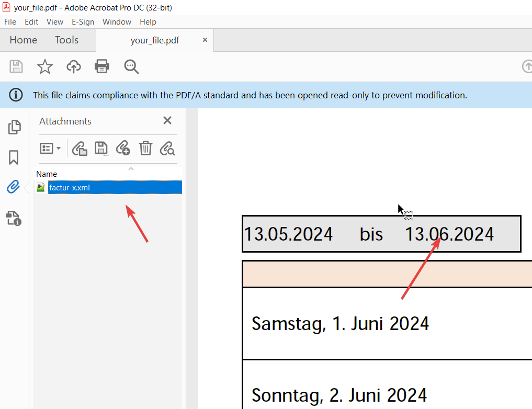Open the Attachments options dropdown menu
This screenshot has width=532, height=409.
(x=50, y=149)
